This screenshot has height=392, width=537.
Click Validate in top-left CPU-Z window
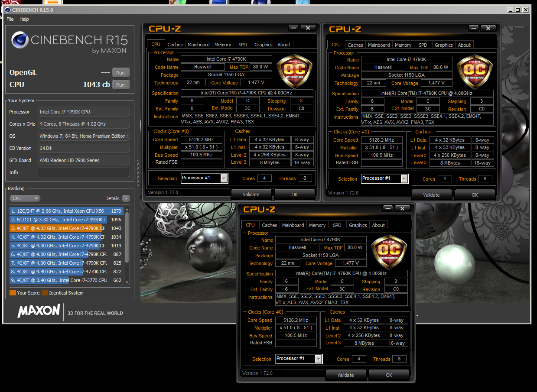pyautogui.click(x=251, y=194)
